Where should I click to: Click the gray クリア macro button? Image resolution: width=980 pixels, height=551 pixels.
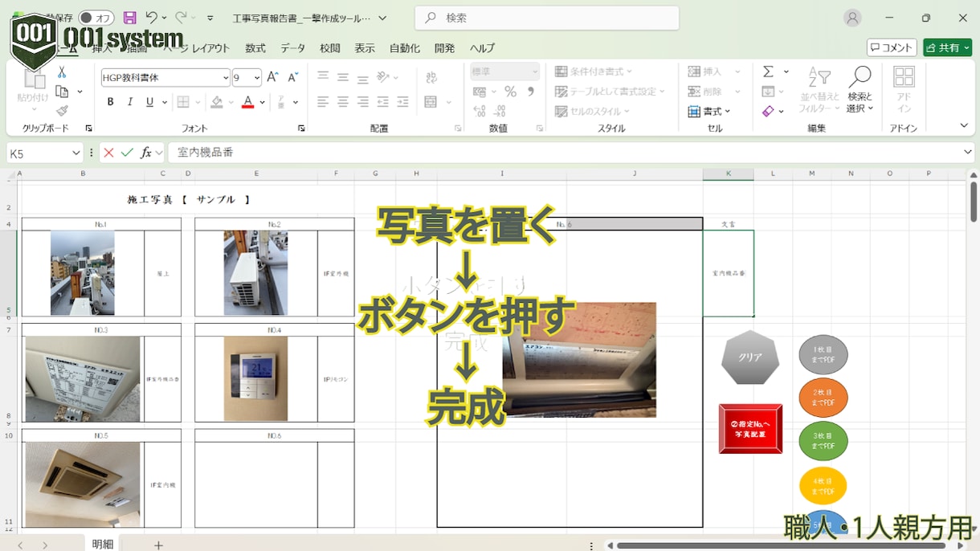click(750, 357)
